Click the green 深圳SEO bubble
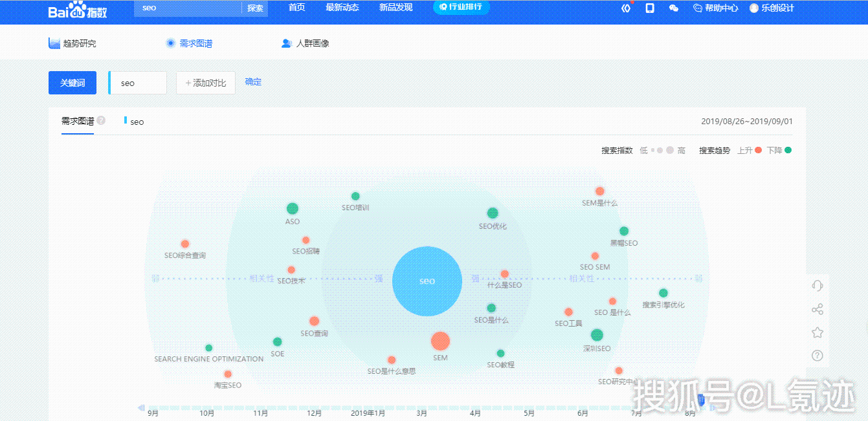The image size is (868, 421). click(x=597, y=334)
